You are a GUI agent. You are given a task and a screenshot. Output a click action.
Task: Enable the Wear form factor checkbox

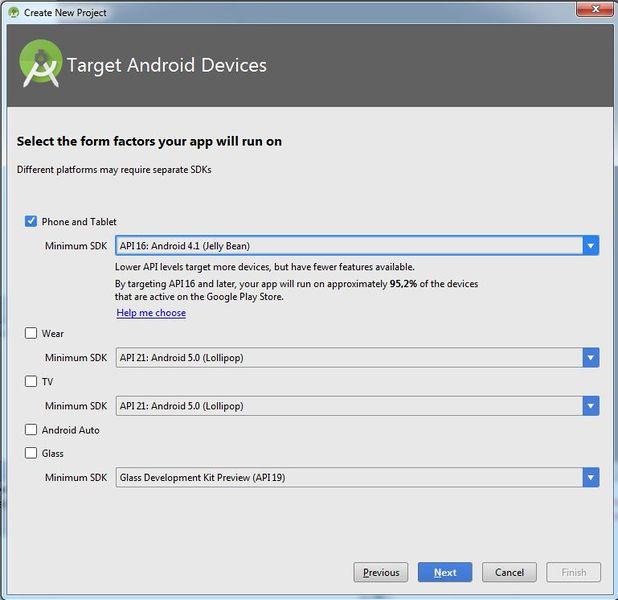[x=31, y=333]
